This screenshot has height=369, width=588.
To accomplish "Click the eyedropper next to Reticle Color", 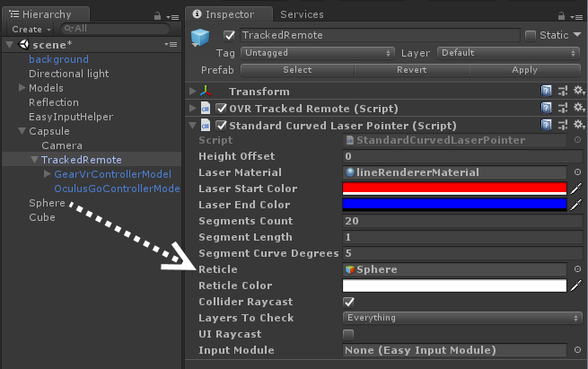I will coord(576,286).
